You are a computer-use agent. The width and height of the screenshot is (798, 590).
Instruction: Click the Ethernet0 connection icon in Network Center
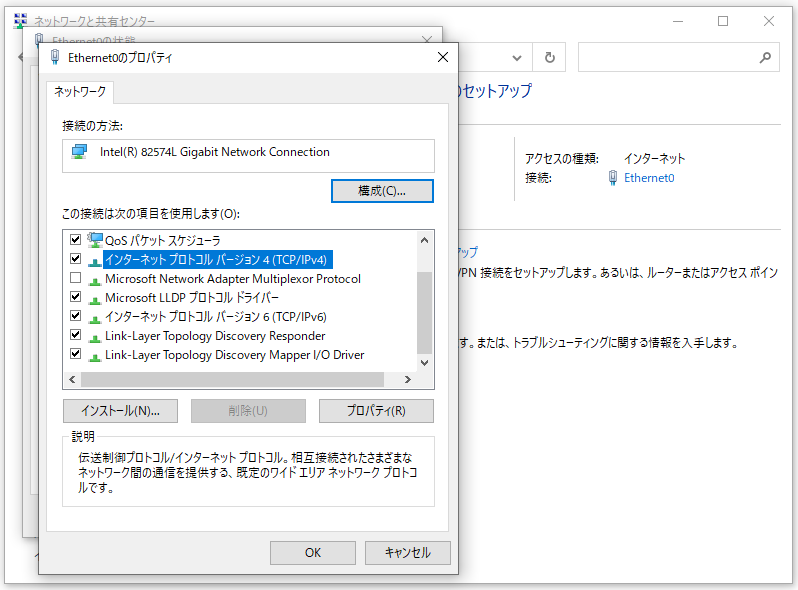point(613,178)
